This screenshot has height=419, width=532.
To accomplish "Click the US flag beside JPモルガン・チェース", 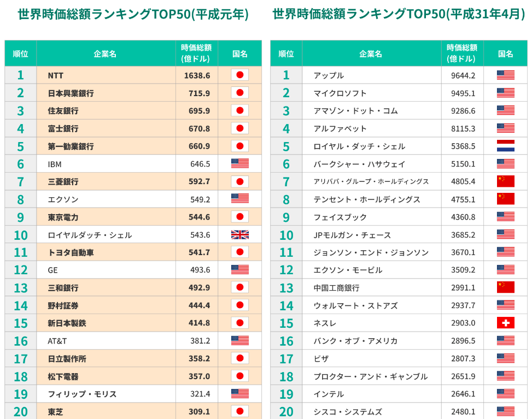I will (506, 234).
